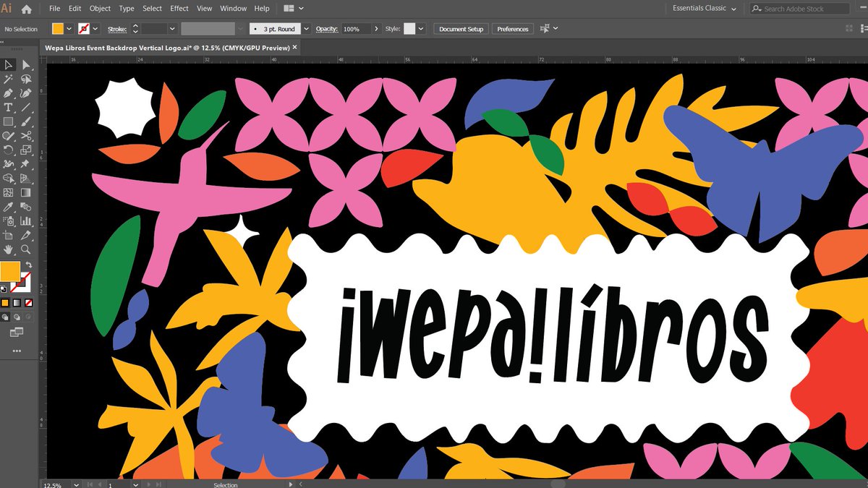Screen dimensions: 868x488
Task: Select the Shape Builder tool
Action: pyautogui.click(x=9, y=178)
